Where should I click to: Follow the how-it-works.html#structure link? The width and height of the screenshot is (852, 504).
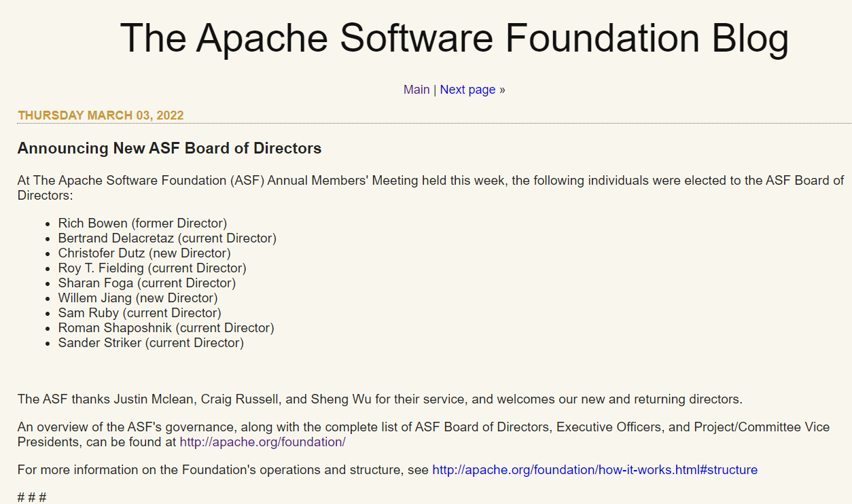point(594,470)
